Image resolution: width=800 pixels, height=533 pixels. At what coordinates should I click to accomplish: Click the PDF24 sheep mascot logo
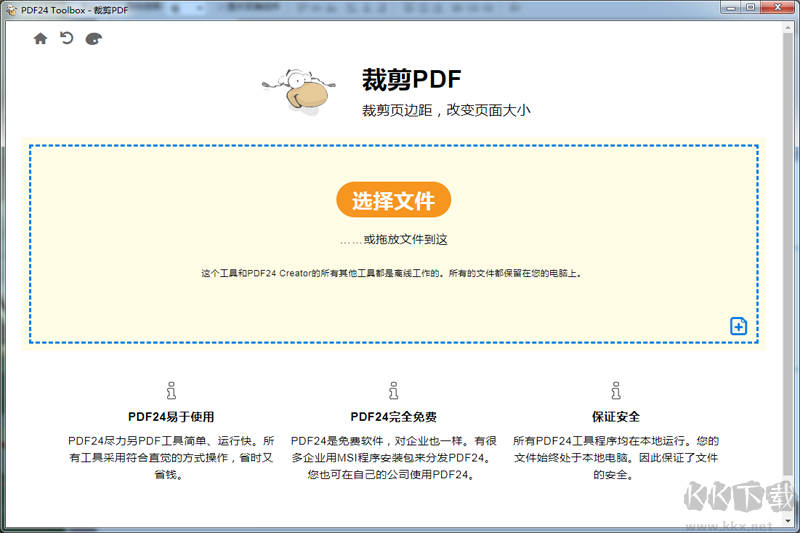tap(299, 92)
